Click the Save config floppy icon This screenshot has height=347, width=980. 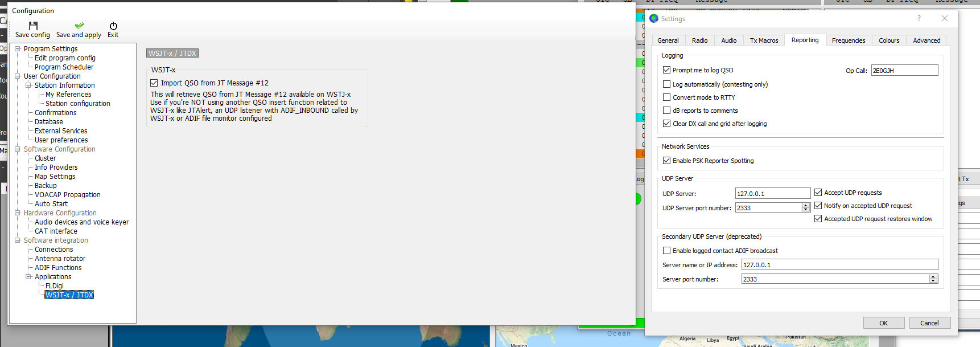coord(33,26)
